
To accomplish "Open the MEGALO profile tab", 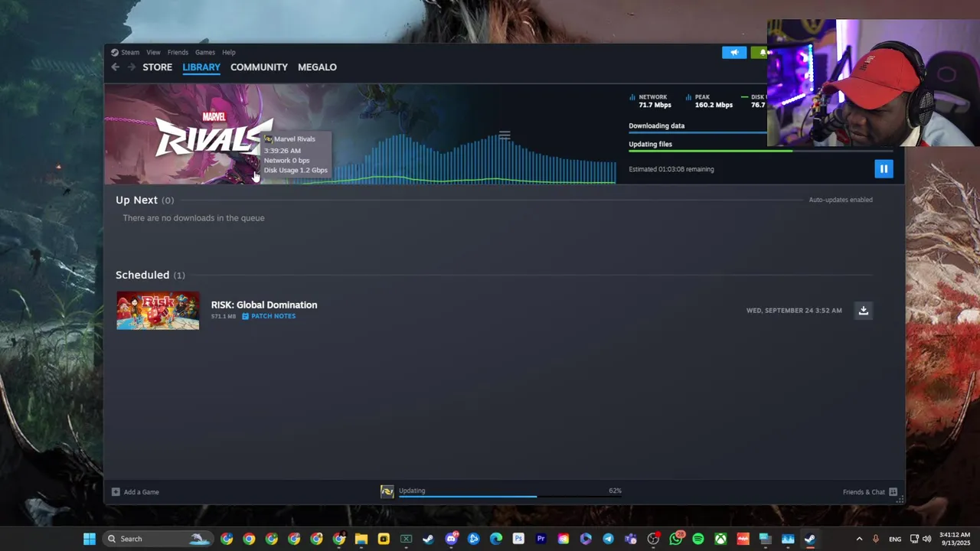I will pyautogui.click(x=317, y=67).
